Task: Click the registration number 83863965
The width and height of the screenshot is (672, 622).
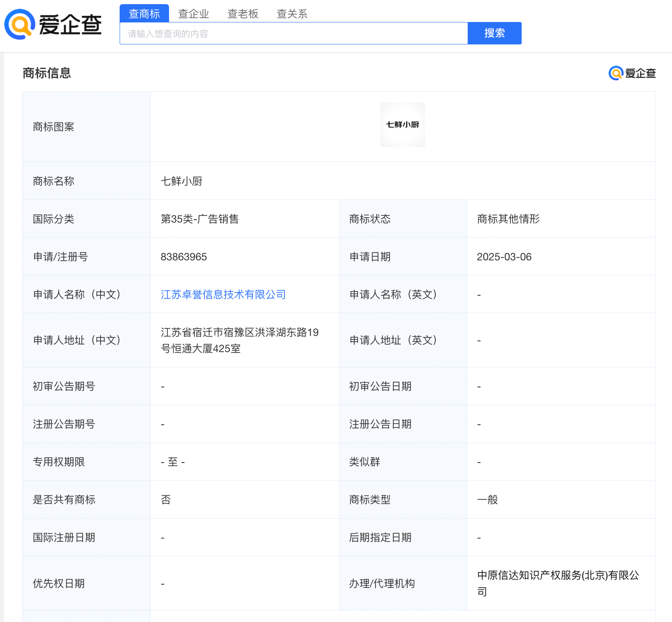Action: (x=184, y=257)
